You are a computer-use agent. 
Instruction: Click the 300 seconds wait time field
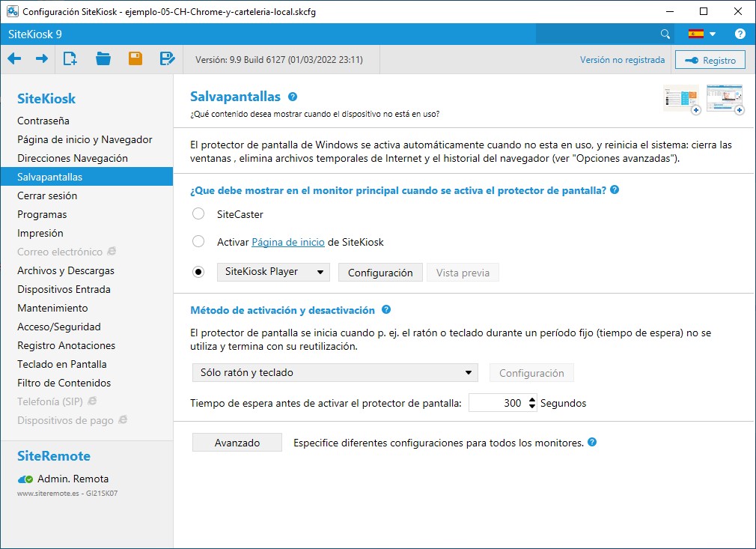[x=499, y=403]
